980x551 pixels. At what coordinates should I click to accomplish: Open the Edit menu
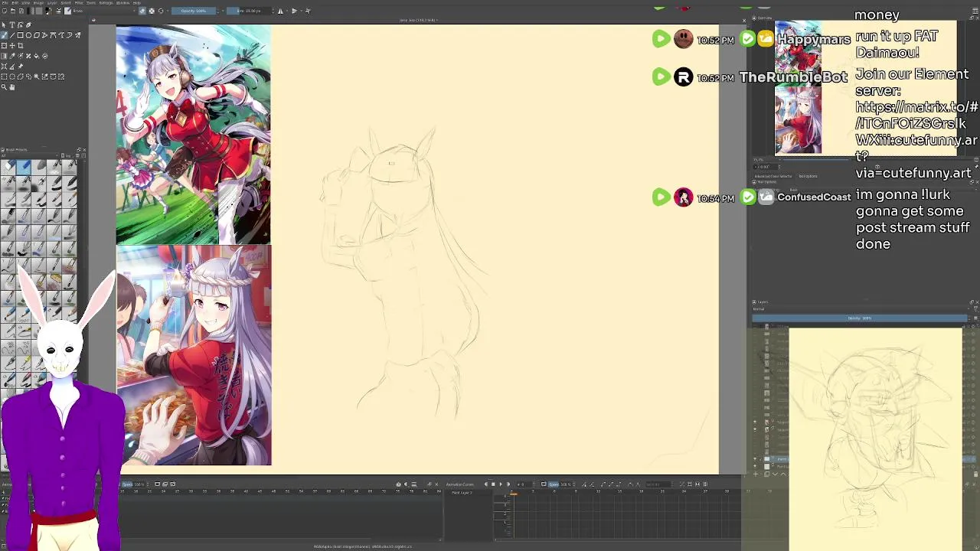coord(15,3)
